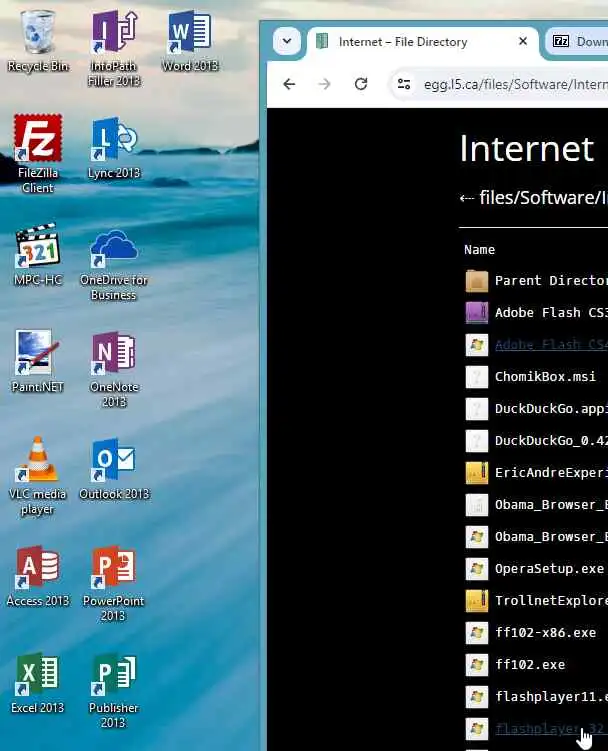The width and height of the screenshot is (608, 751).
Task: Open Publisher 2013 desktop shortcut
Action: click(x=114, y=691)
